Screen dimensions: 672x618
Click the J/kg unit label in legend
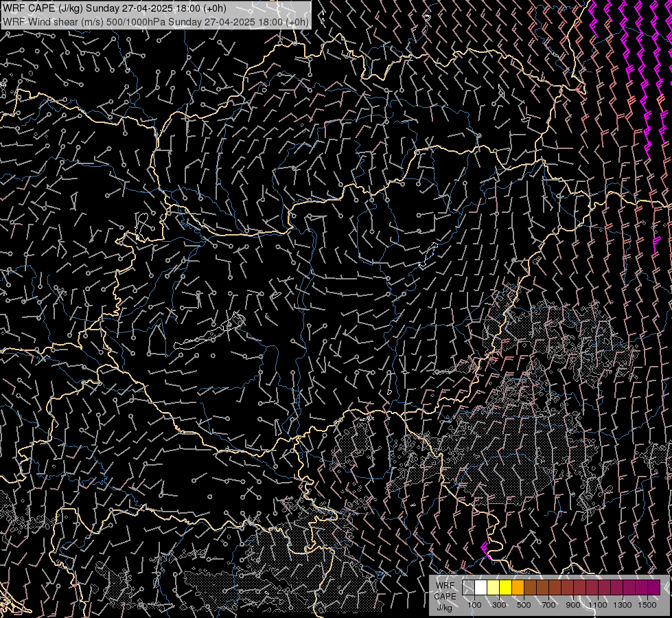point(445,608)
